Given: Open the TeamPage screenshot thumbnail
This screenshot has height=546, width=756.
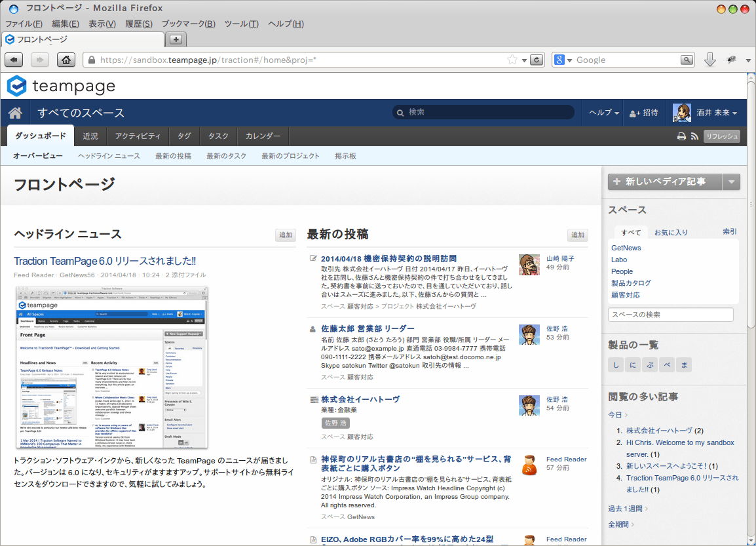Looking at the screenshot, I should pyautogui.click(x=112, y=368).
